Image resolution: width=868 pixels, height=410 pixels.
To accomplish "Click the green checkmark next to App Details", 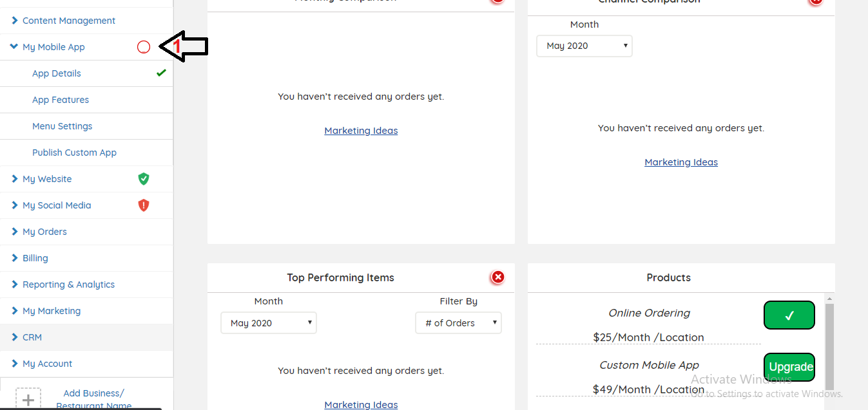I will click(161, 73).
